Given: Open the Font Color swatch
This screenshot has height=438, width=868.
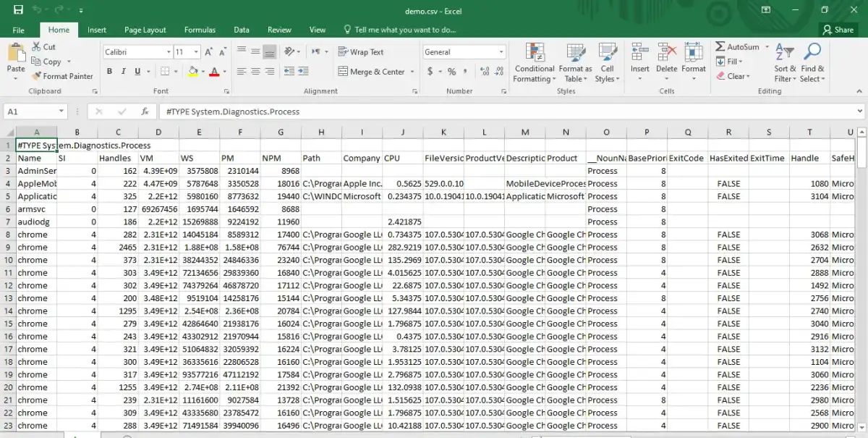Looking at the screenshot, I should tap(215, 71).
